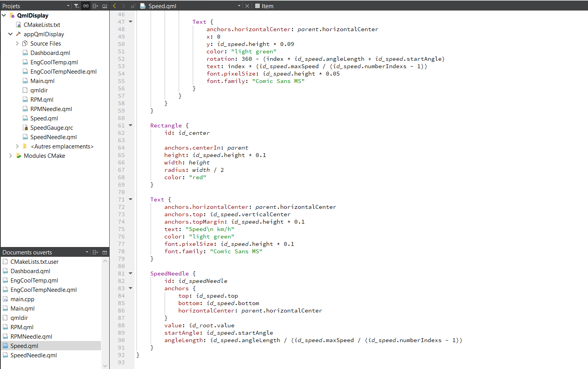Viewport: 588px width, 369px height.
Task: Select Main.qml in project tree
Action: [x=43, y=81]
